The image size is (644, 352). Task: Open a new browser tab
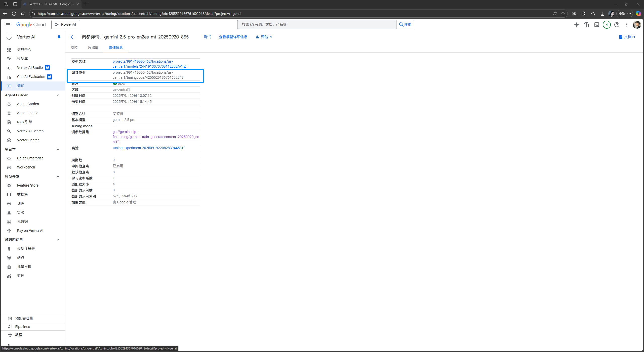click(86, 4)
